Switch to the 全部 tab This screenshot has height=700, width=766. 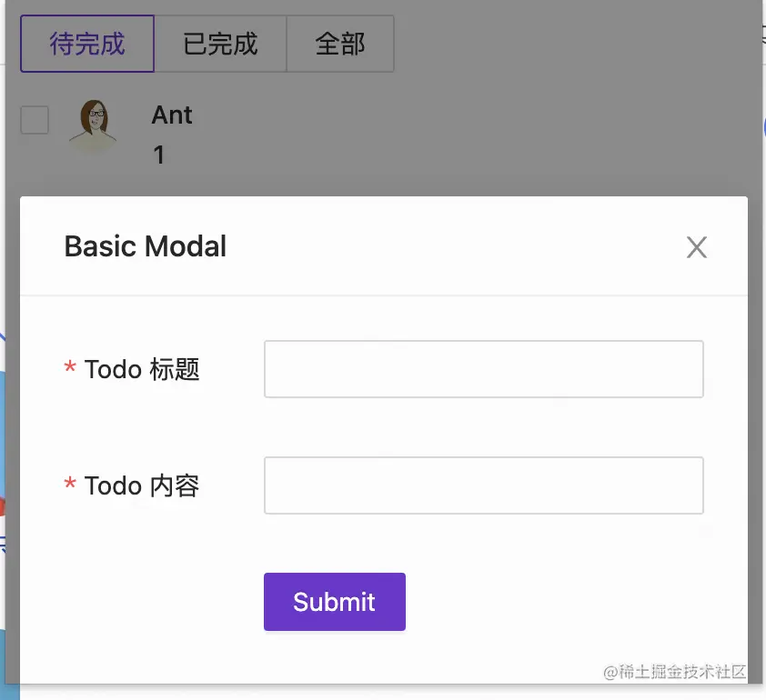(x=340, y=43)
